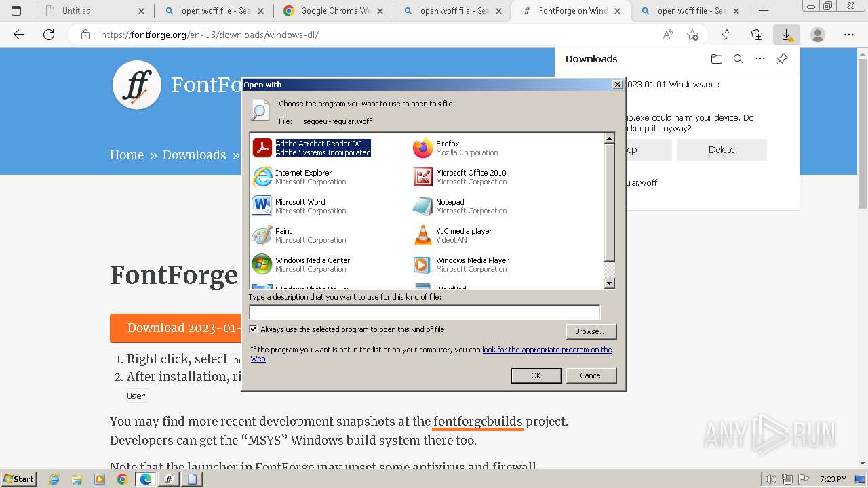Open fontforgebuilds project link
Viewport: 868px width, 488px height.
coord(478,422)
